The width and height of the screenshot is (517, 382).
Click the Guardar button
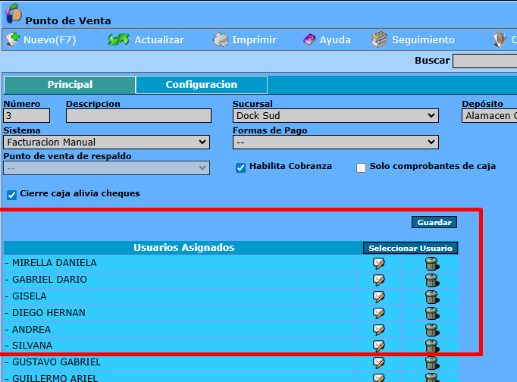coord(434,222)
